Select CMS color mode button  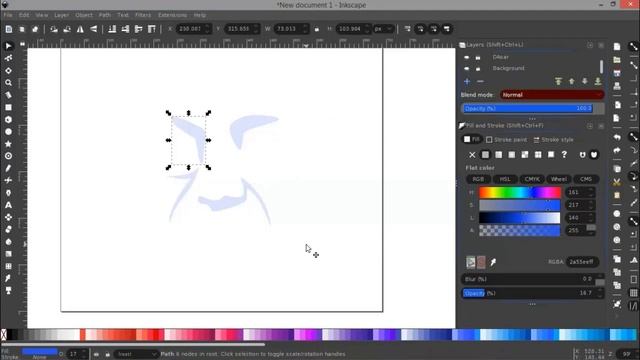click(586, 179)
